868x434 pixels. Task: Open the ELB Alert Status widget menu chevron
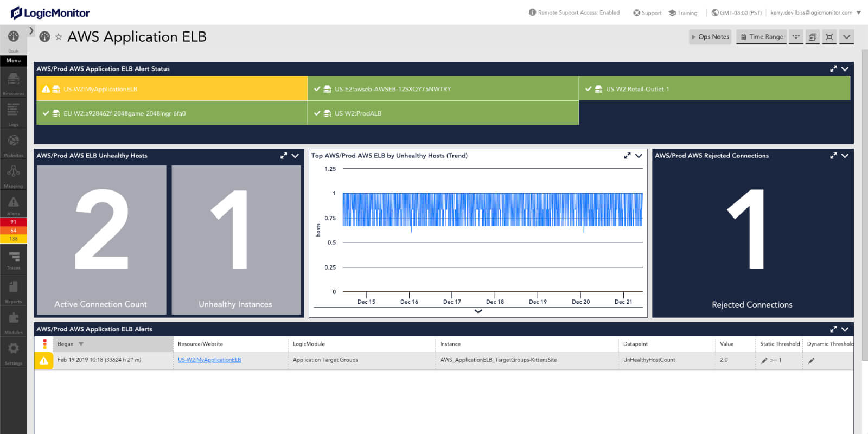[845, 69]
